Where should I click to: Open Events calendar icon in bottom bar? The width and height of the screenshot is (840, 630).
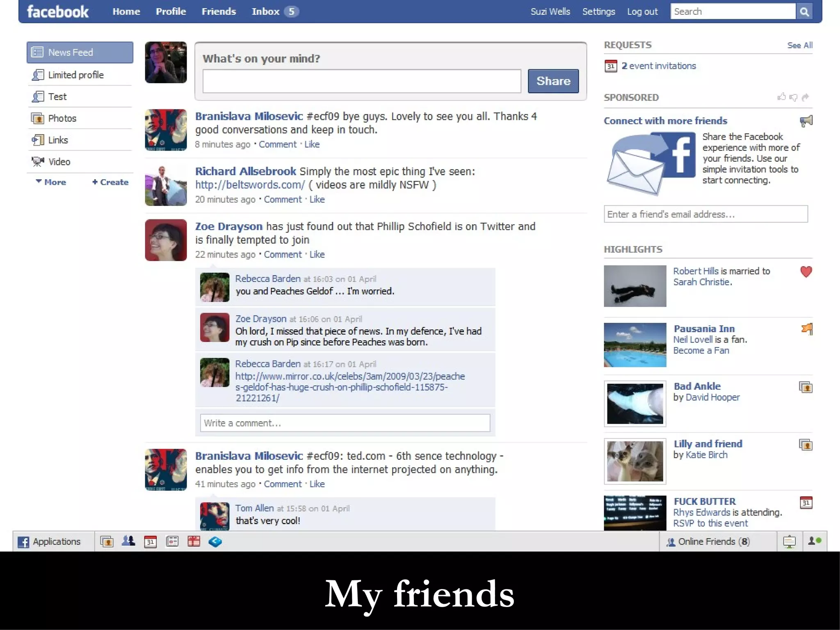(151, 541)
